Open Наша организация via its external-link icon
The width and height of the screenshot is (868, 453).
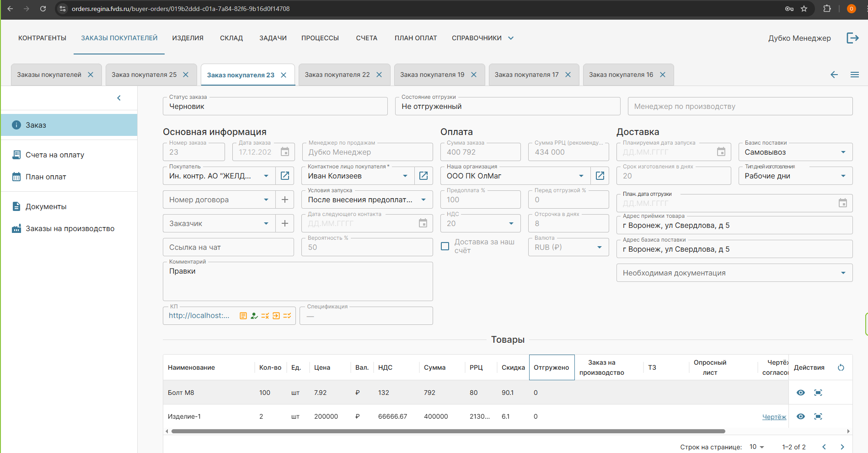click(x=600, y=176)
